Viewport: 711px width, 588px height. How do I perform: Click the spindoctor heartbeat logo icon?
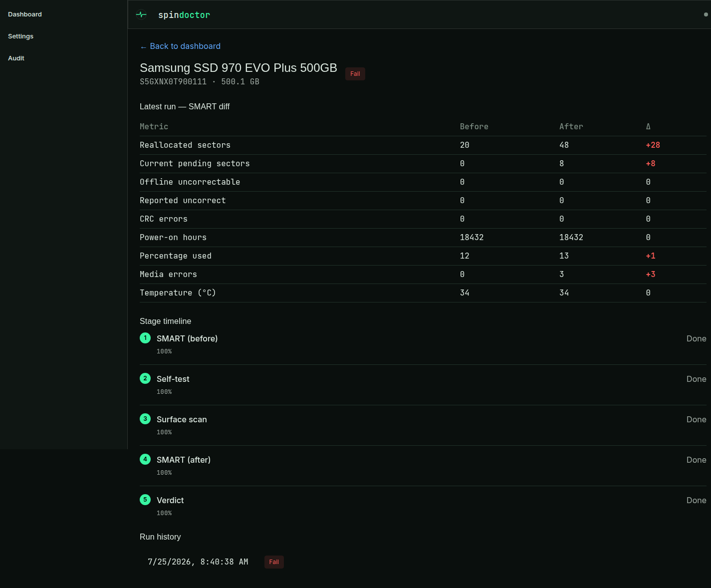coord(141,14)
